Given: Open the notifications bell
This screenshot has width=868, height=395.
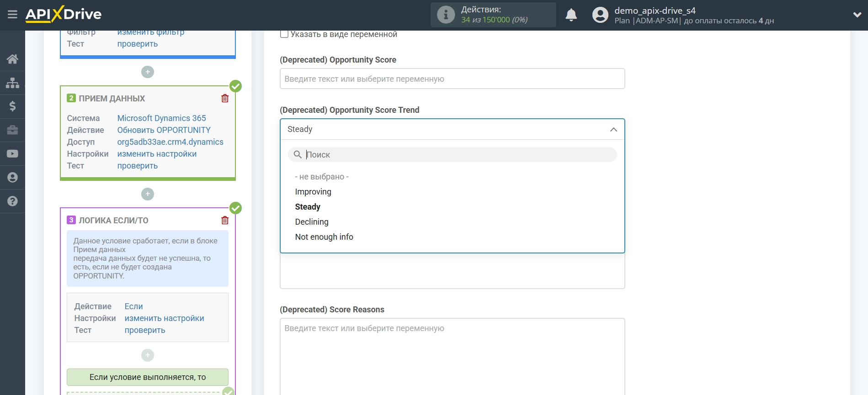Looking at the screenshot, I should pyautogui.click(x=571, y=15).
